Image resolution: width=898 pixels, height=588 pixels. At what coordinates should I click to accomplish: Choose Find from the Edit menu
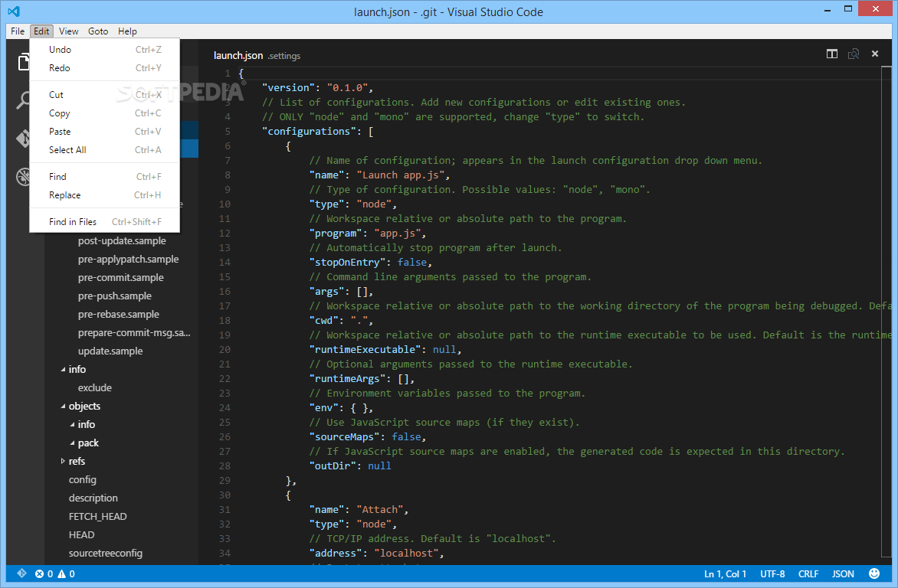pyautogui.click(x=105, y=177)
